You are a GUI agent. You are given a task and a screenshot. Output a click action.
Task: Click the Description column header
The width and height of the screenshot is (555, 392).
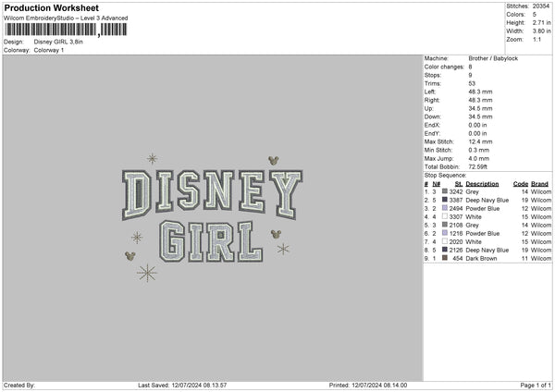[482, 183]
